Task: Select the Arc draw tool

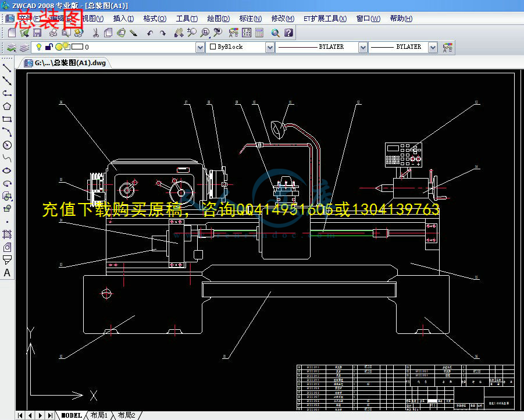Action: [7, 132]
